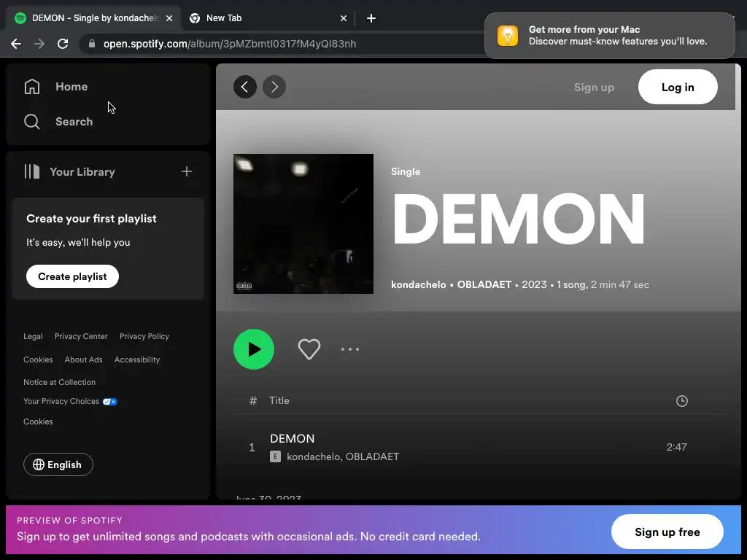Open the Accessibility link
Viewport: 747px width, 560px height.
137,359
